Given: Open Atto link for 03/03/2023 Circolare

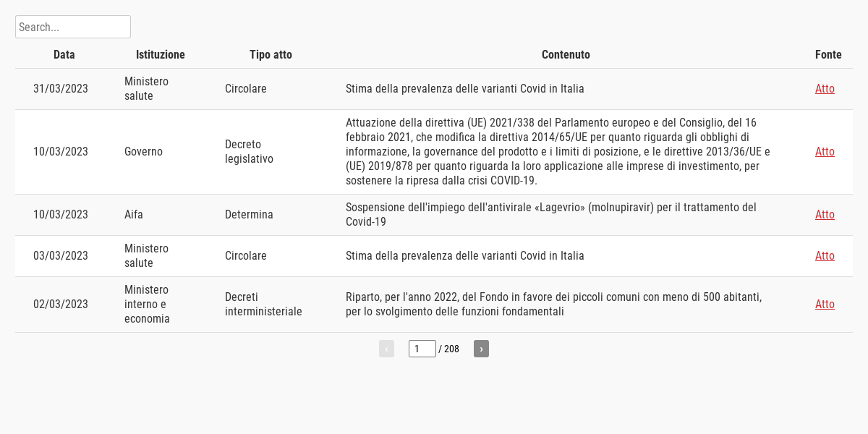Looking at the screenshot, I should pos(825,256).
